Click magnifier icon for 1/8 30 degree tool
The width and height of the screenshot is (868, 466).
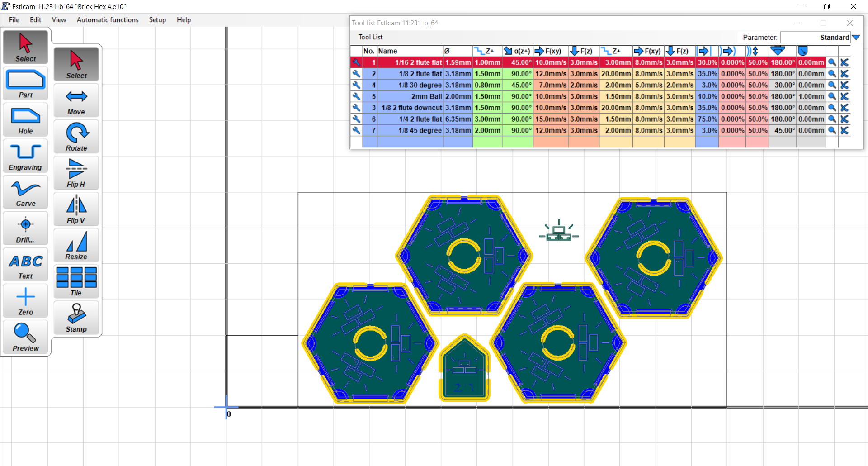click(832, 85)
